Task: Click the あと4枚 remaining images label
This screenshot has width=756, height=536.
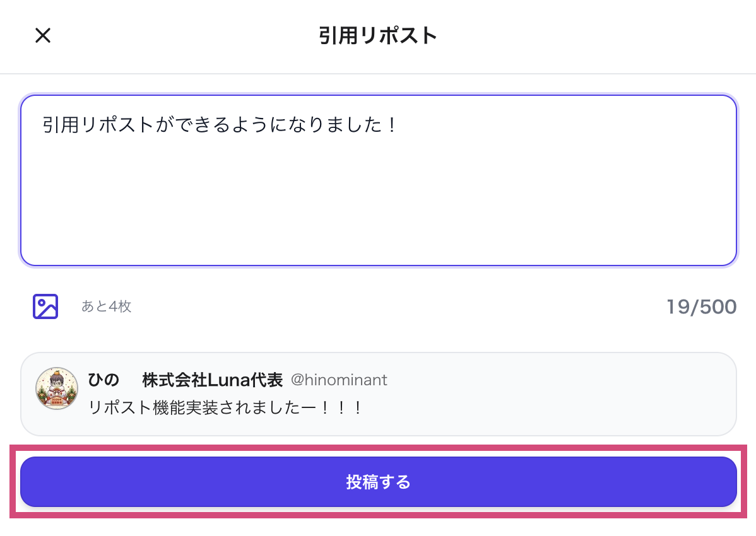Action: coord(106,306)
